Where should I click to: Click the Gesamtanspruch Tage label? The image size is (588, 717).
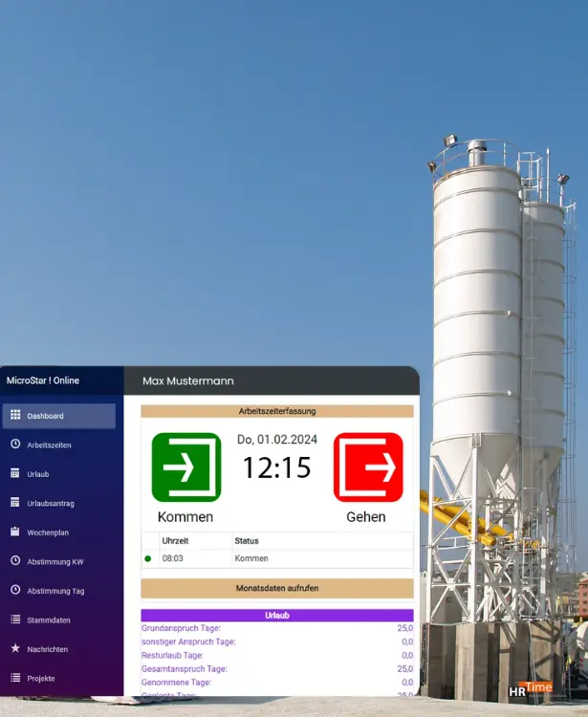tap(185, 669)
